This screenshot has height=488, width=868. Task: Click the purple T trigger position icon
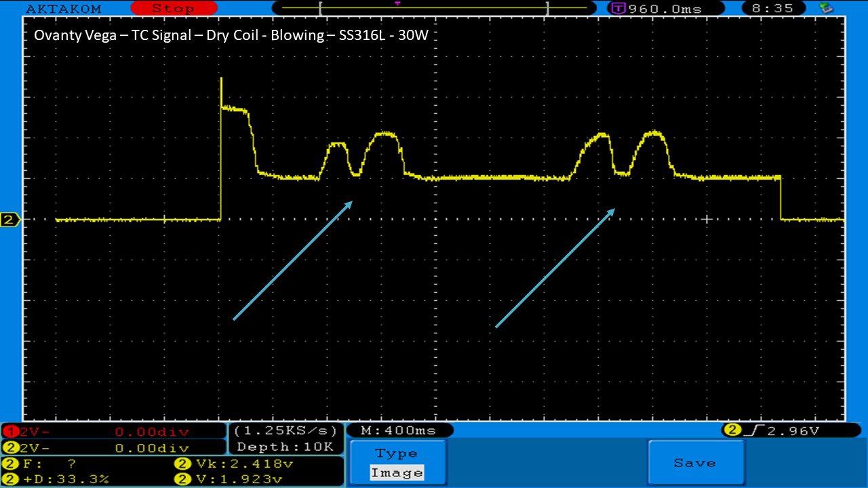coord(618,9)
